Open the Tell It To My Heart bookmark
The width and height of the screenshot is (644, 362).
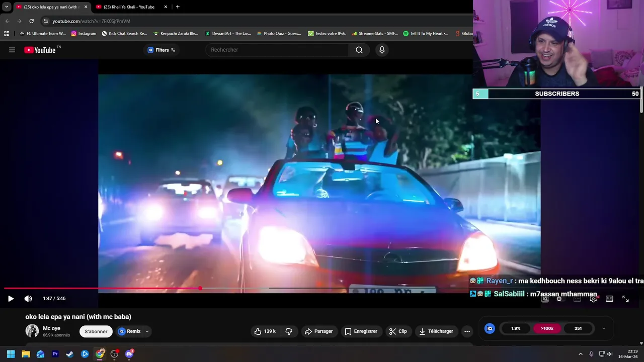tap(426, 34)
